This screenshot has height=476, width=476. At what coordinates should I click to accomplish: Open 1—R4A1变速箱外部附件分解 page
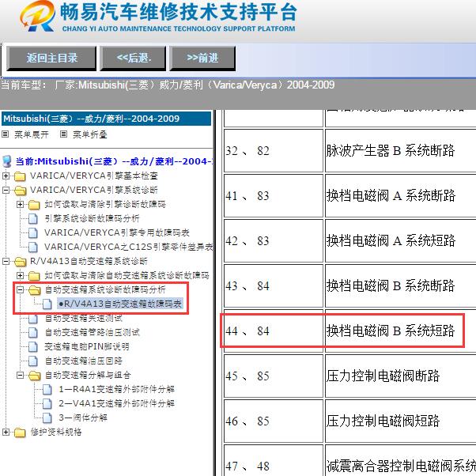coord(116,390)
